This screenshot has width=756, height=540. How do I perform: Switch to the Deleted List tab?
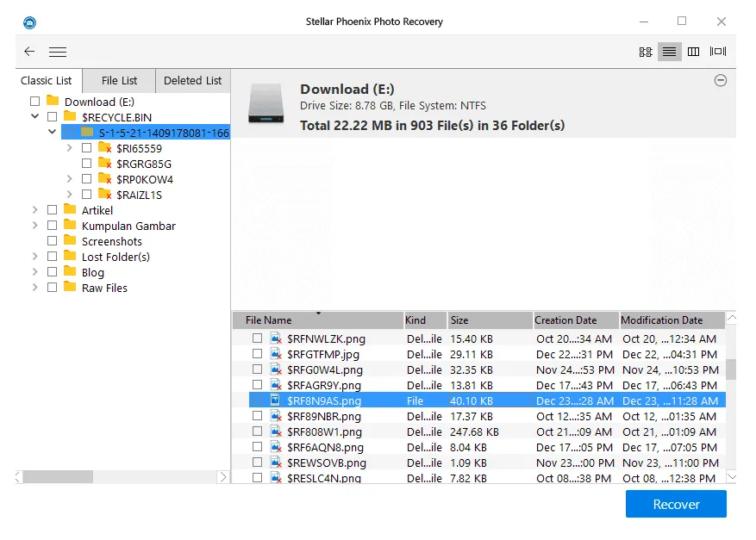pos(193,80)
